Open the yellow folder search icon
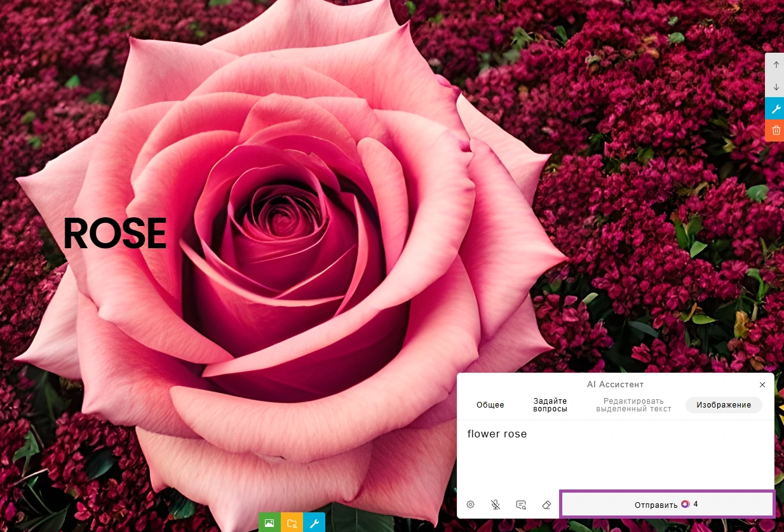784x532 pixels. point(292,522)
